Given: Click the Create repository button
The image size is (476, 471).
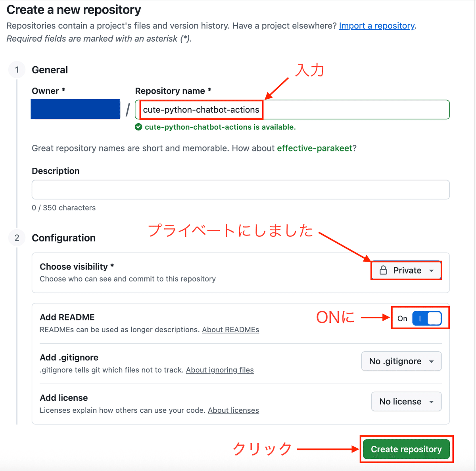Looking at the screenshot, I should (406, 449).
